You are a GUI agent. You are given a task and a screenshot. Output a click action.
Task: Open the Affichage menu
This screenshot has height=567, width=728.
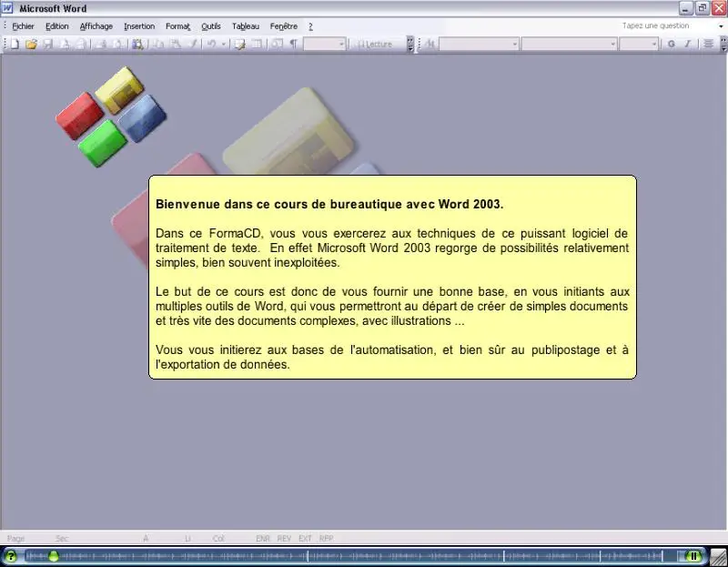tap(96, 26)
